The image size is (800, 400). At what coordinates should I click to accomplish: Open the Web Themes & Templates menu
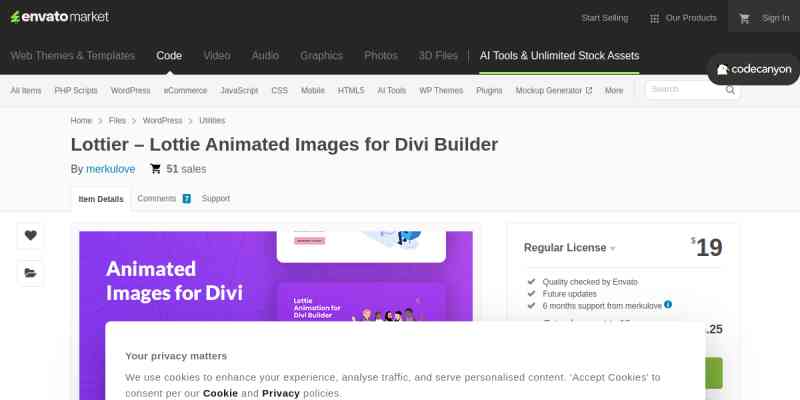pyautogui.click(x=72, y=56)
